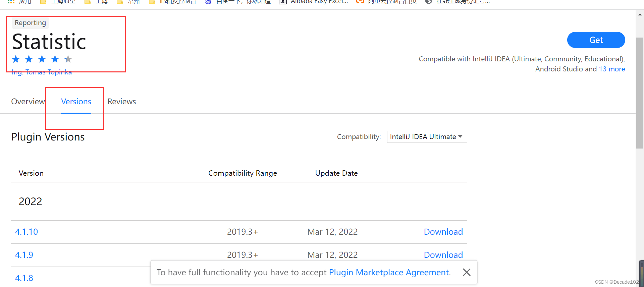The height and width of the screenshot is (287, 644).
Task: Click the Statistic plugin title
Action: (x=49, y=42)
